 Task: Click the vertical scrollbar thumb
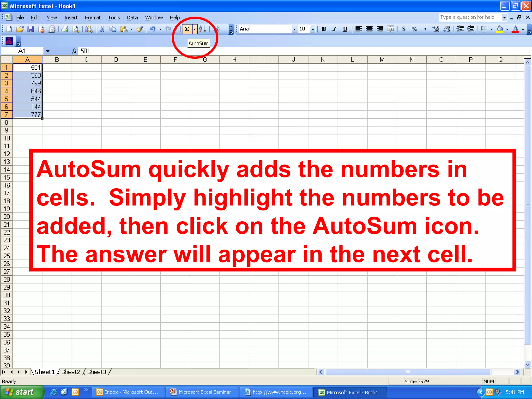click(527, 205)
